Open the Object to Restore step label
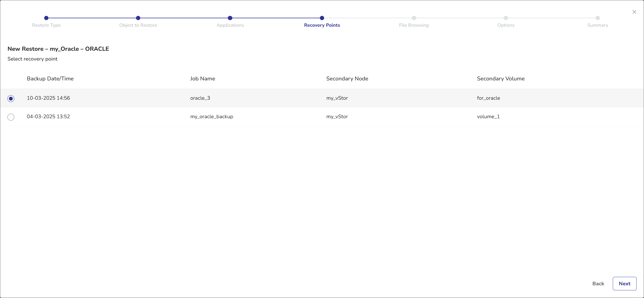This screenshot has height=298, width=644. click(x=138, y=25)
